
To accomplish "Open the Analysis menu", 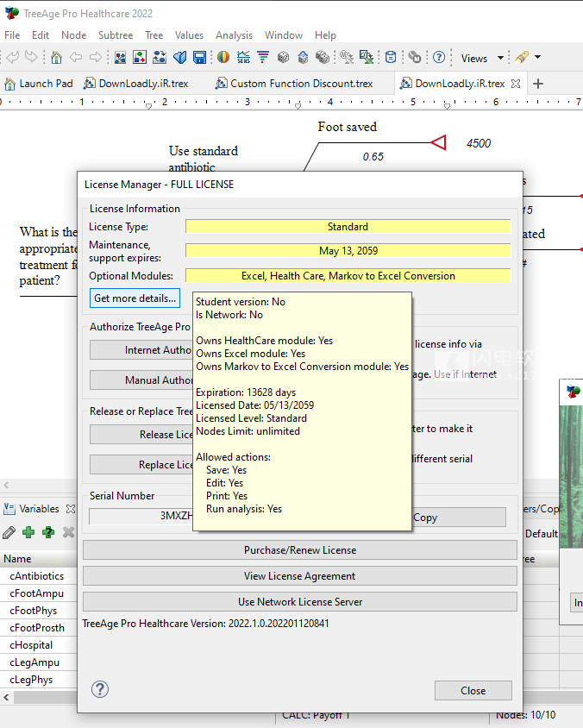I will click(x=234, y=35).
